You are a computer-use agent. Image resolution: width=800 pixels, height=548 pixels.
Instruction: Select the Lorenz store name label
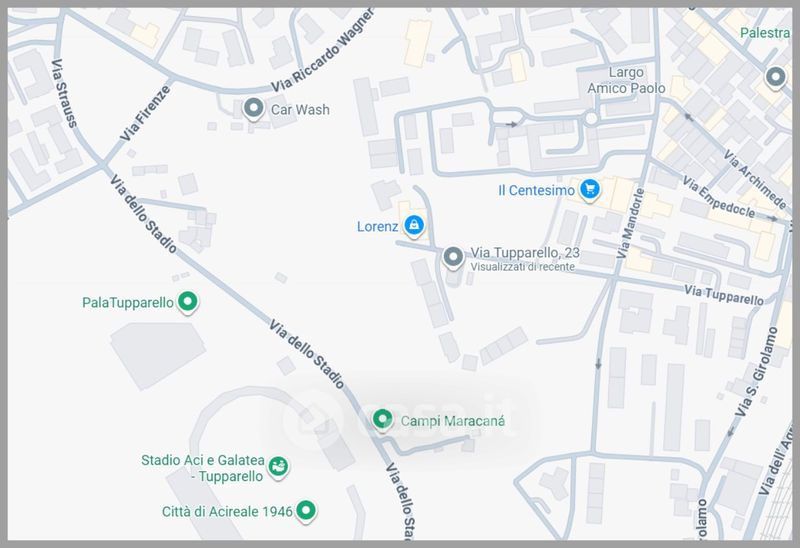pyautogui.click(x=377, y=227)
